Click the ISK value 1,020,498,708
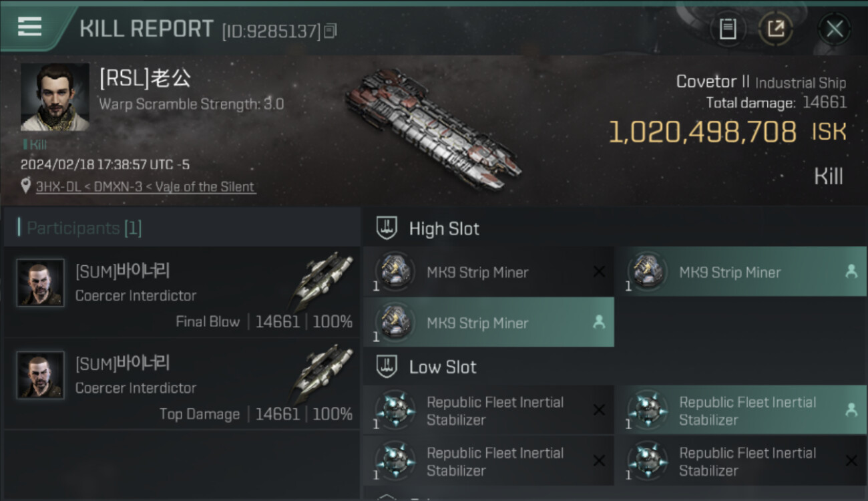This screenshot has width=868, height=501. coord(702,132)
